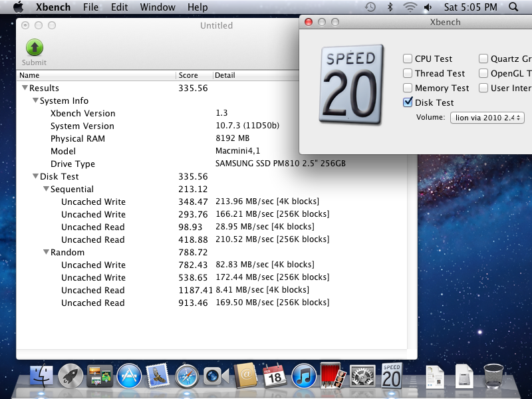Image resolution: width=532 pixels, height=399 pixels.
Task: Click SAMSUNG SSD PM810 drive text
Action: [281, 163]
